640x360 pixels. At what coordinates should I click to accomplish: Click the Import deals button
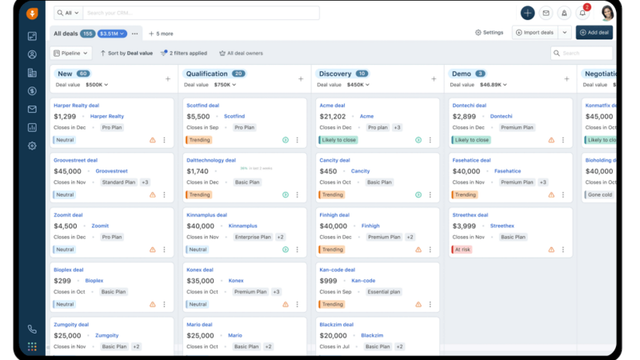coord(535,32)
